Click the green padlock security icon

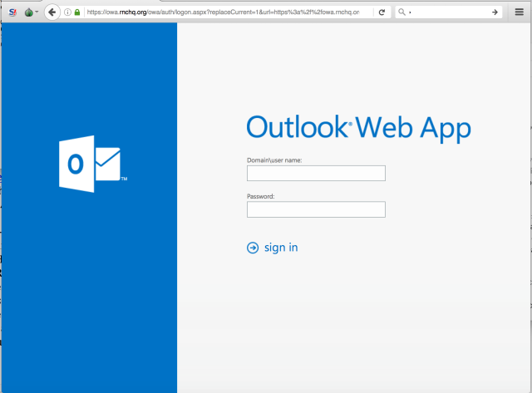77,12
